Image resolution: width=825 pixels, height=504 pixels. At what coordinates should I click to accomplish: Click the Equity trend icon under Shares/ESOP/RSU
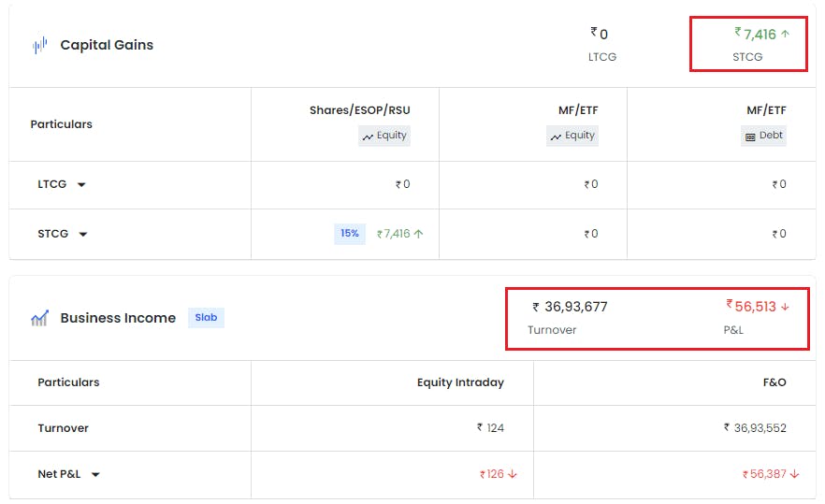tap(368, 137)
